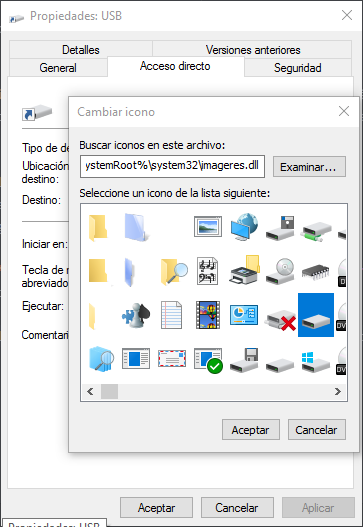The image size is (363, 527).
Task: Choose the sheet music icon
Action: [x=208, y=271]
